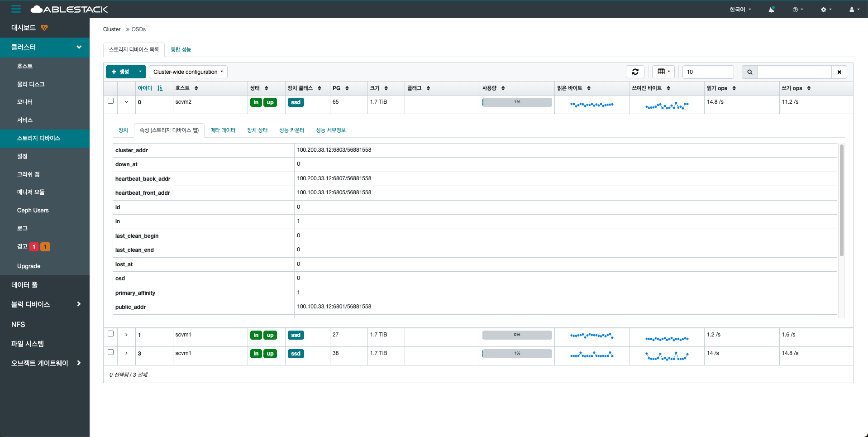868x437 pixels.
Task: Click the 생성 create button
Action: coord(120,72)
